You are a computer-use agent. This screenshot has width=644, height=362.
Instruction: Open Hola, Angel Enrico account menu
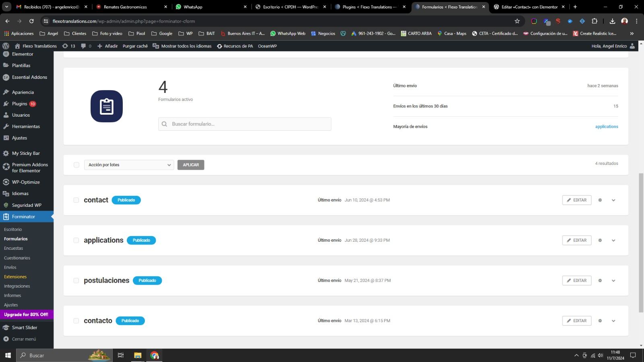click(x=613, y=46)
